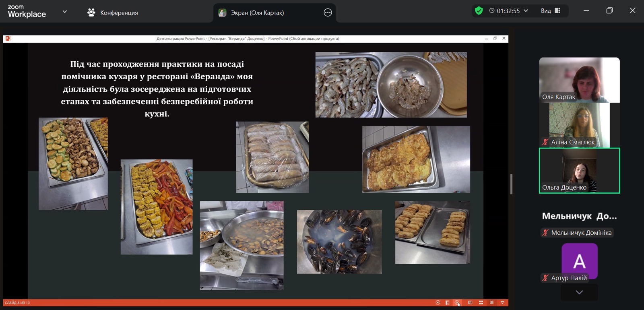
Task: Open the Вид view layout button
Action: click(550, 11)
